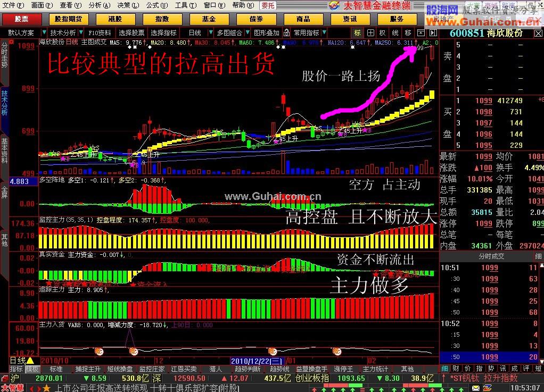Viewport: 544px width, 392px height.
Task: Click the 创业板指 index readout
Action: tap(312, 378)
